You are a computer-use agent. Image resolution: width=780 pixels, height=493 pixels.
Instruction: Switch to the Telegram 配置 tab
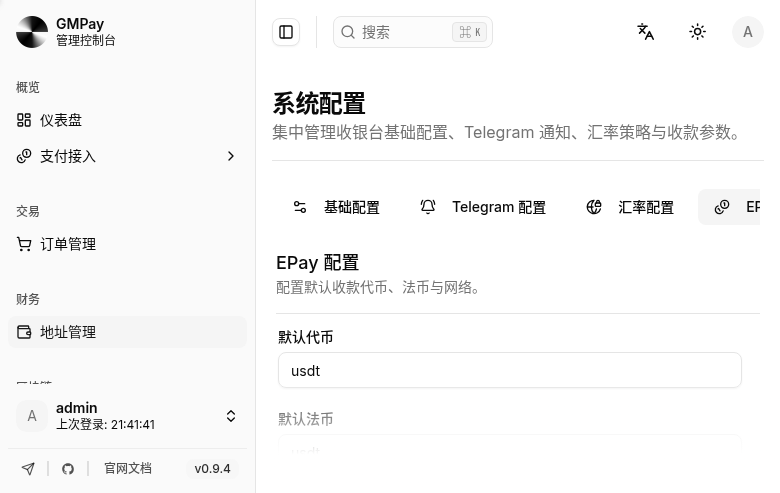[483, 207]
